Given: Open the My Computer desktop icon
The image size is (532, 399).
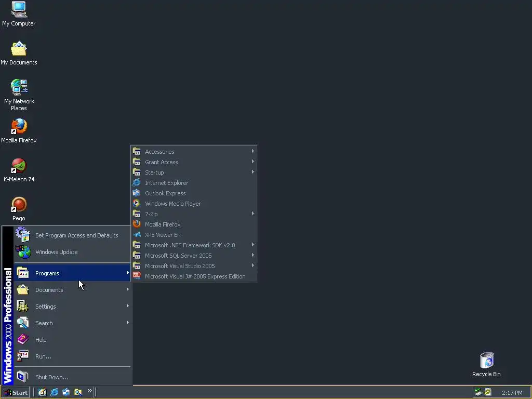Looking at the screenshot, I should click(x=19, y=14).
